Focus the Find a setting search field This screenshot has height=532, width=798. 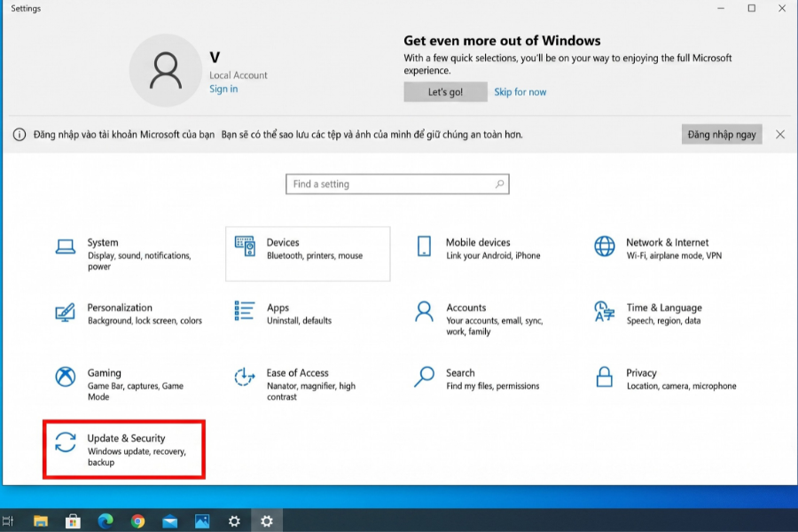pyautogui.click(x=397, y=184)
